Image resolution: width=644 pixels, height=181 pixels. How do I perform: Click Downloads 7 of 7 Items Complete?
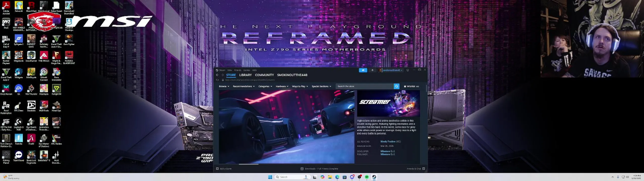tap(321, 169)
